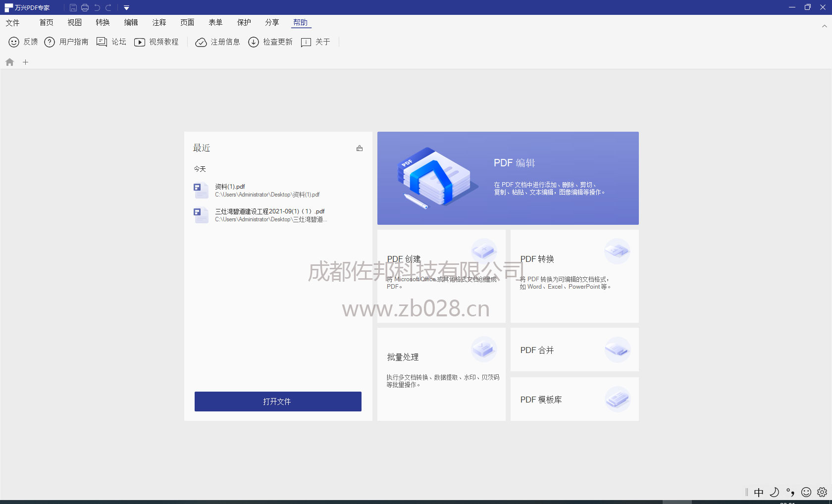Open the 文件 menu
The height and width of the screenshot is (504, 832).
(x=12, y=23)
